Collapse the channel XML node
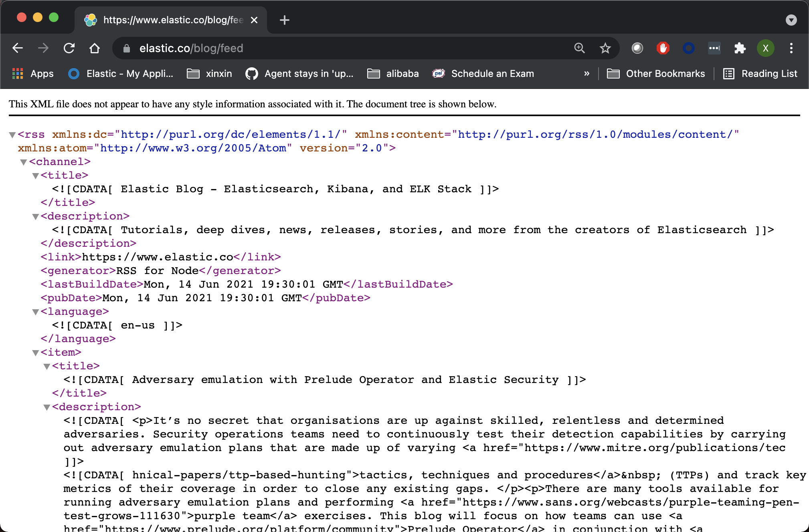Image resolution: width=809 pixels, height=532 pixels. (x=23, y=162)
